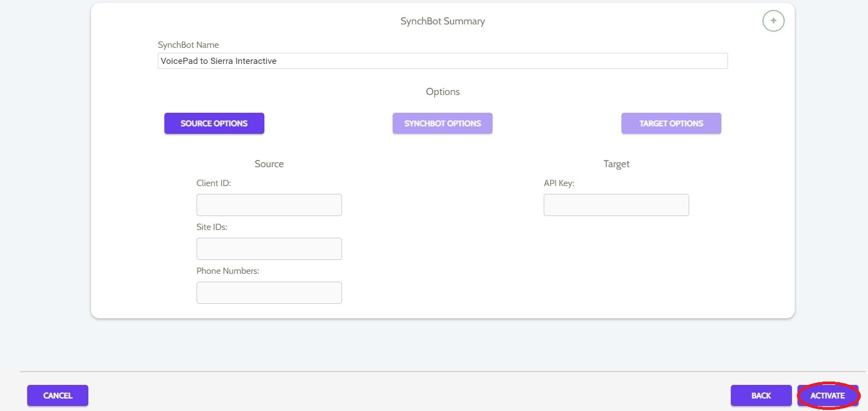Edit the SynchBot Name field

[443, 61]
